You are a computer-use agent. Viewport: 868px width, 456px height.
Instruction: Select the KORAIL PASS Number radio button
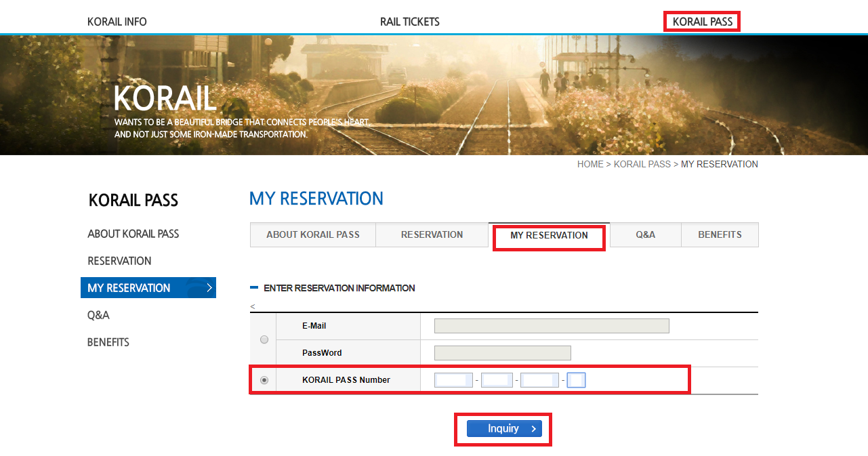[x=264, y=380]
